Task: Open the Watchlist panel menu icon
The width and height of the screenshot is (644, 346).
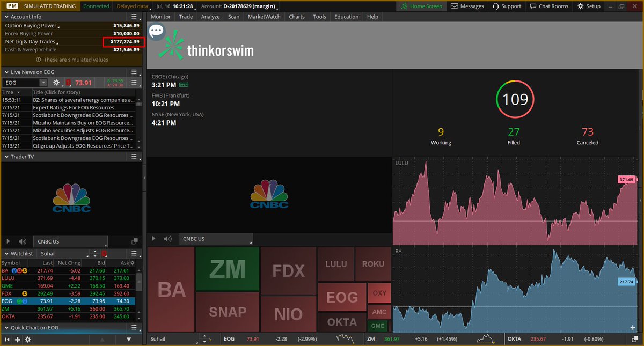Action: tap(134, 253)
